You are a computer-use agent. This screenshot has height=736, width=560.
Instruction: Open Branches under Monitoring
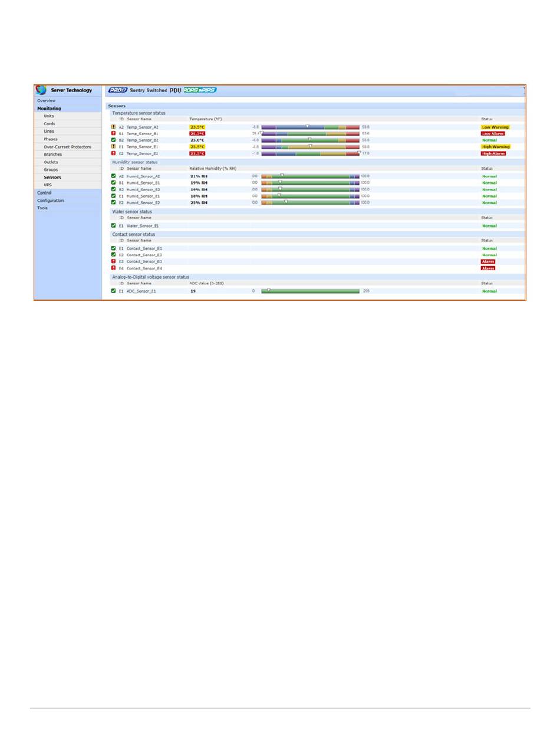pyautogui.click(x=52, y=155)
